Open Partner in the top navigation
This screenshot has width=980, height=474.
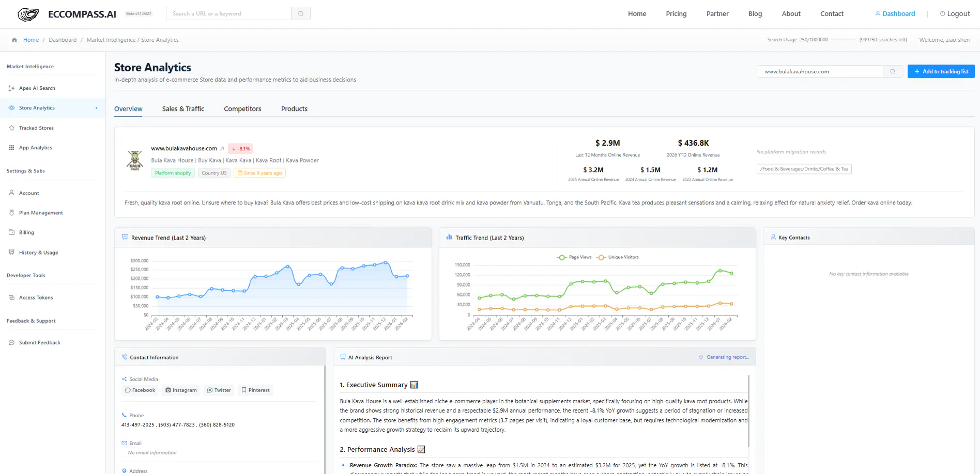click(717, 14)
